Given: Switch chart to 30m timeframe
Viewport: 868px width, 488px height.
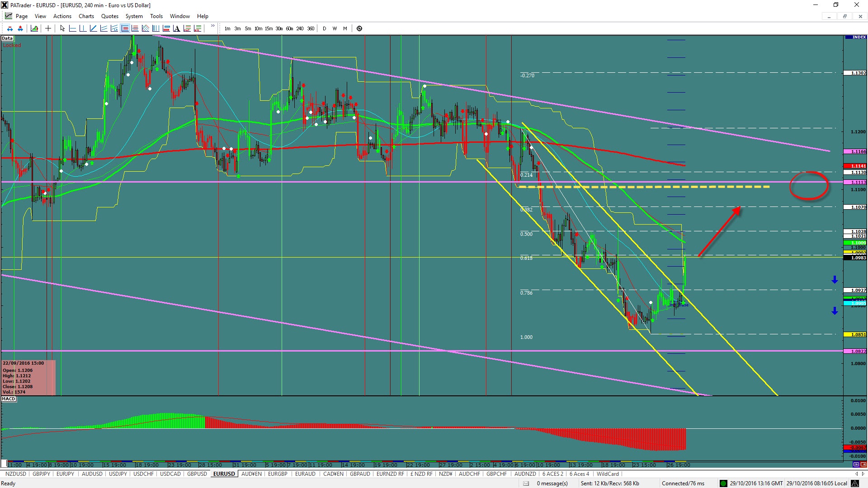Looking at the screenshot, I should pos(279,28).
